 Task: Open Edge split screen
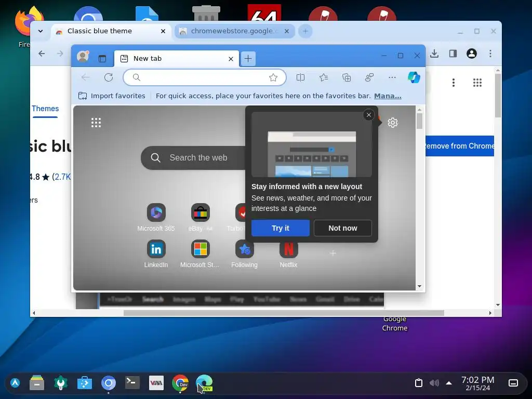301,78
